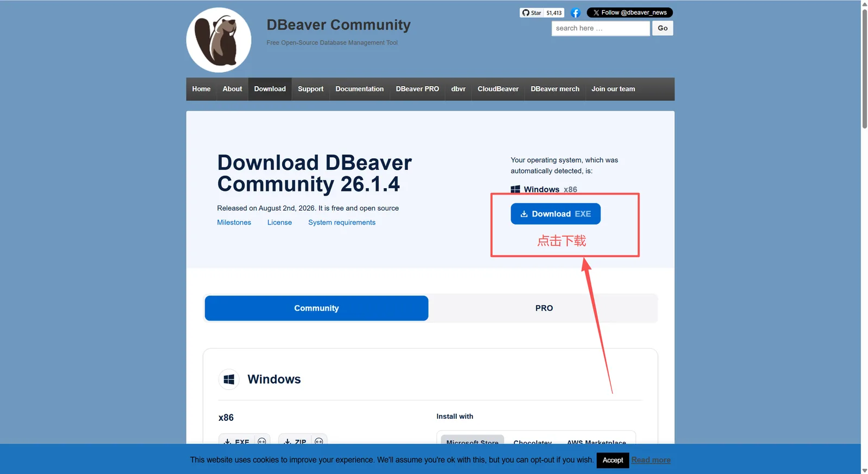Switch to the Community tab
Image resolution: width=868 pixels, height=474 pixels.
pyautogui.click(x=316, y=308)
